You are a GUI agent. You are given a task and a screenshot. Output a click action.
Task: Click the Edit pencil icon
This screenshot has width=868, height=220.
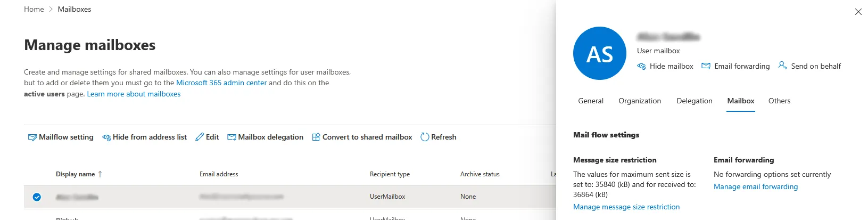click(x=200, y=137)
